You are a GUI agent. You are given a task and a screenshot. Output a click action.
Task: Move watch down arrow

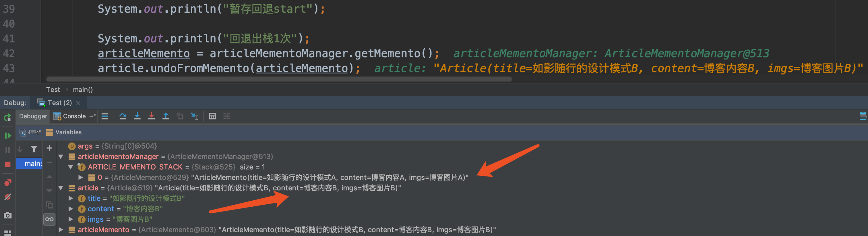tap(49, 191)
